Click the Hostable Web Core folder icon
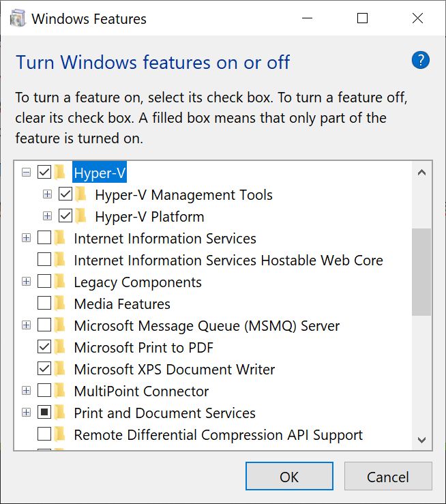The width and height of the screenshot is (446, 504). (x=59, y=260)
